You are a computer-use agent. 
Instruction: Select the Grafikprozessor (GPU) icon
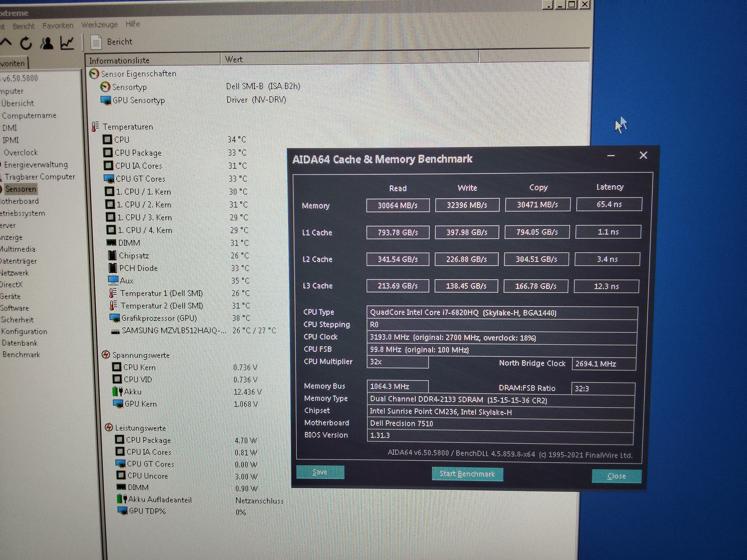pyautogui.click(x=115, y=318)
